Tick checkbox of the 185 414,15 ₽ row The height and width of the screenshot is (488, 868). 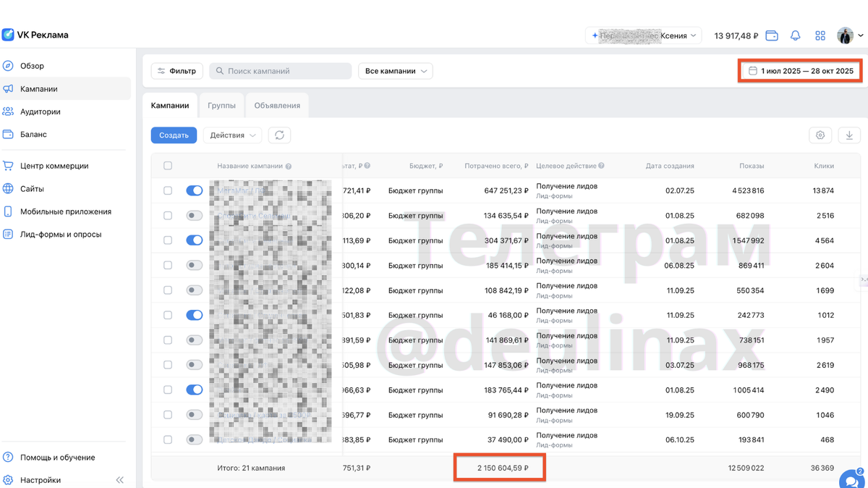coord(168,265)
